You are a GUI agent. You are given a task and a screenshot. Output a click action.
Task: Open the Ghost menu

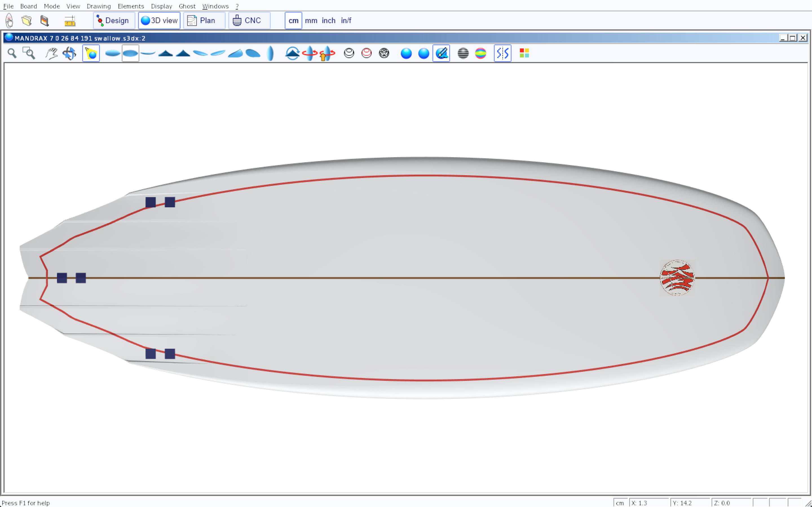coord(187,6)
